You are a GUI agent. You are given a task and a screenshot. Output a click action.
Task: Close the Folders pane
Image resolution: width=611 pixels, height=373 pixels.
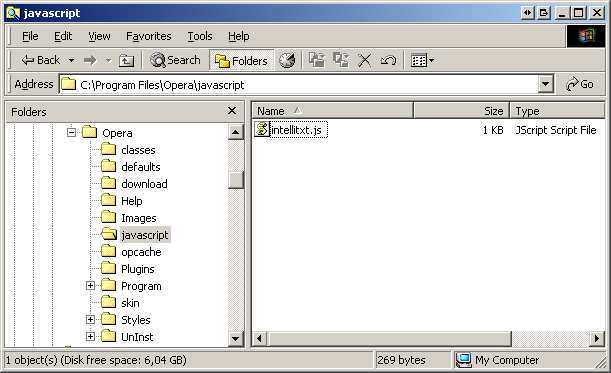[x=232, y=111]
